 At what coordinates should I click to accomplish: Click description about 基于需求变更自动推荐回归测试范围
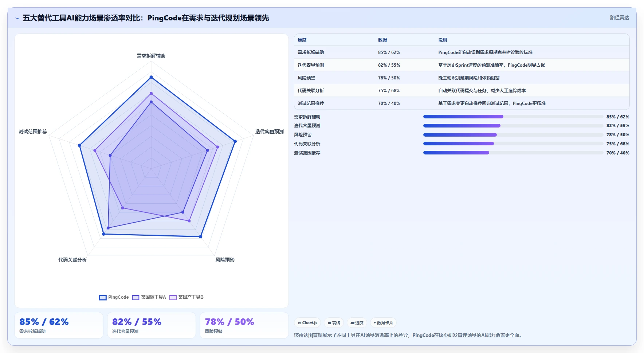(x=492, y=103)
